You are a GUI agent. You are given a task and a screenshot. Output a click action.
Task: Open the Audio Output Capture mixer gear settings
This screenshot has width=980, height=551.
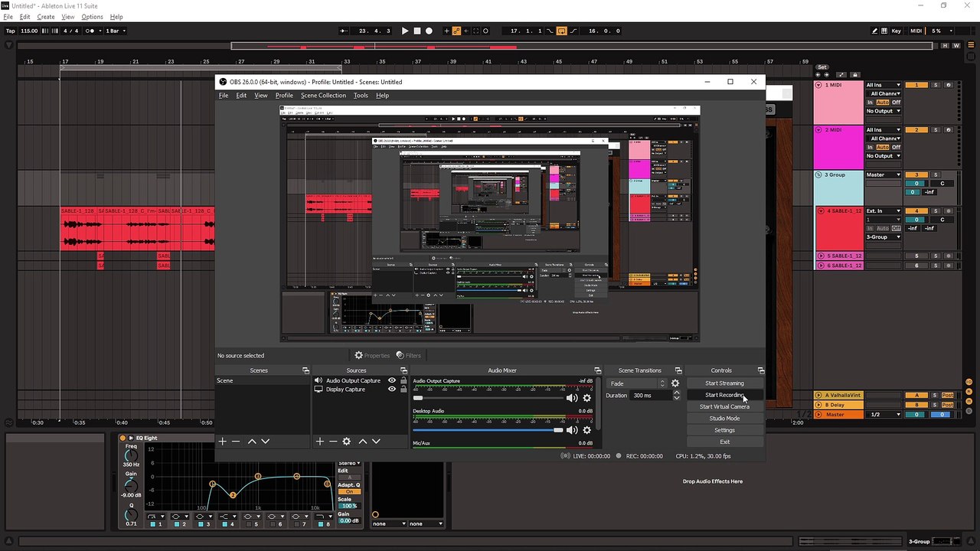pyautogui.click(x=587, y=398)
